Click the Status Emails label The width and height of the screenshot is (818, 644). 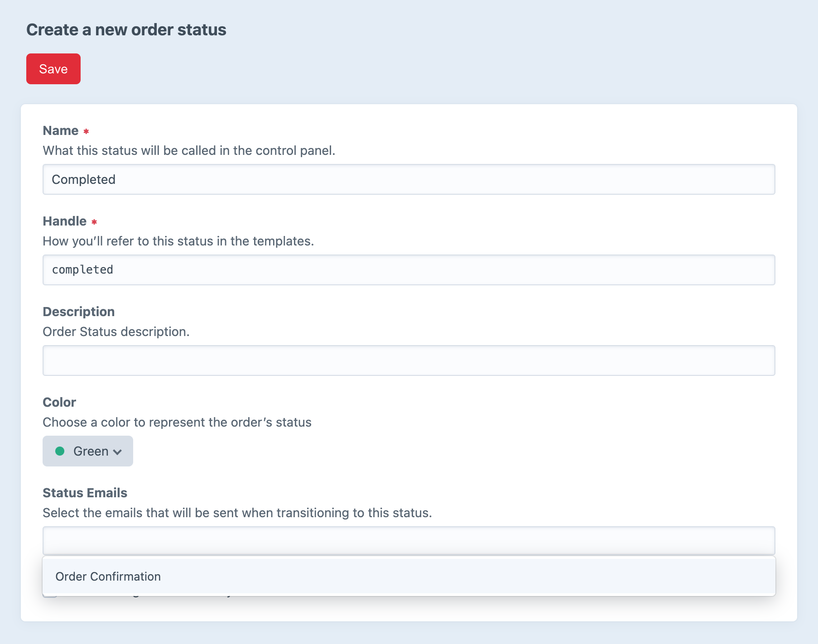85,493
